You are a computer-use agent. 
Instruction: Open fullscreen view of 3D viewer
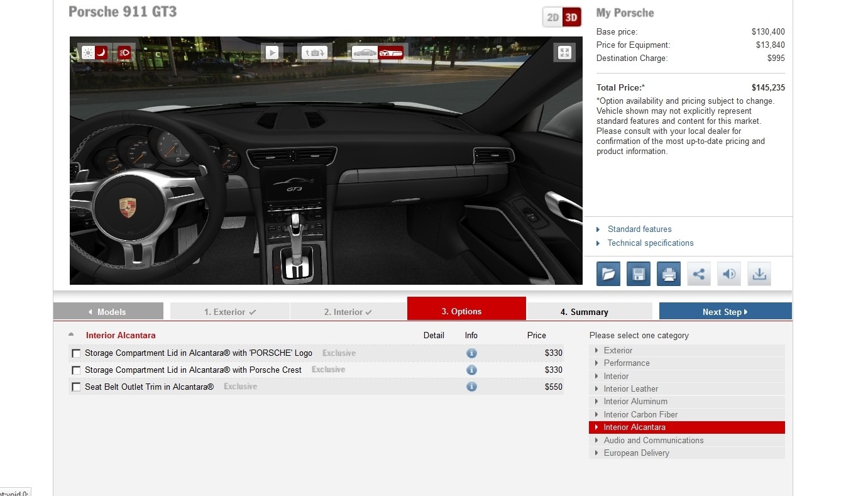(564, 53)
